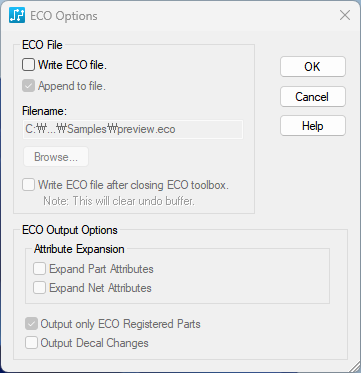This screenshot has height=373, width=361.
Task: Uncheck Output only ECO Registered Parts
Action: click(x=31, y=324)
